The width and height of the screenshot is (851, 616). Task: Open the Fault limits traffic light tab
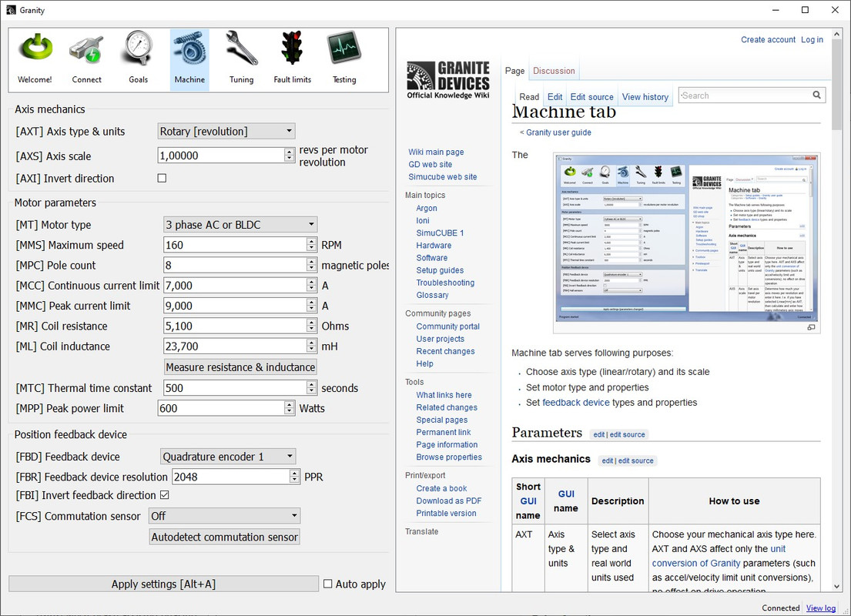coord(293,59)
